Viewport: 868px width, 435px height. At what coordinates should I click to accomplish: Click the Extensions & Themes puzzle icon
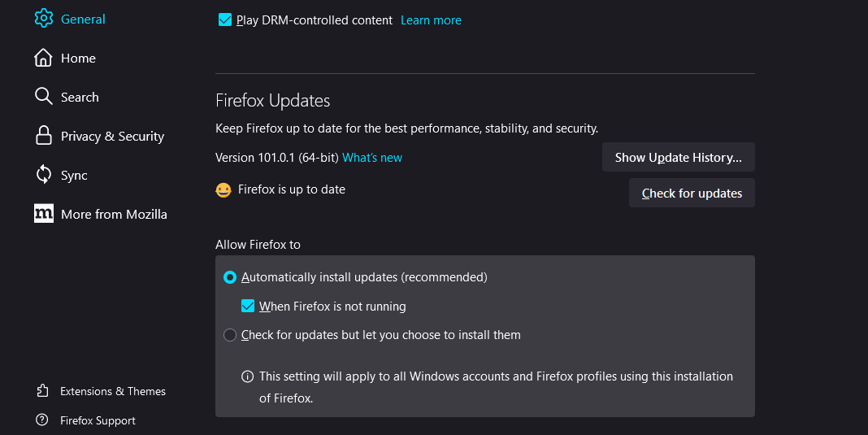point(42,390)
